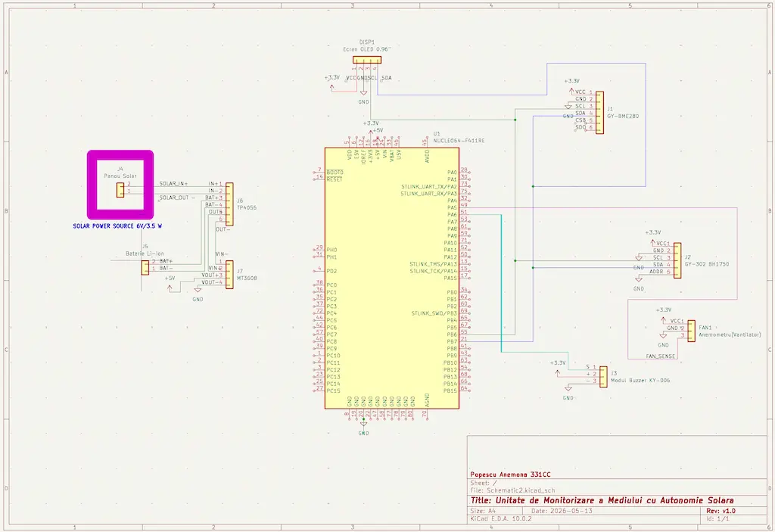Click the PC13 pin name on U1
775x532 pixels.
coord(333,377)
